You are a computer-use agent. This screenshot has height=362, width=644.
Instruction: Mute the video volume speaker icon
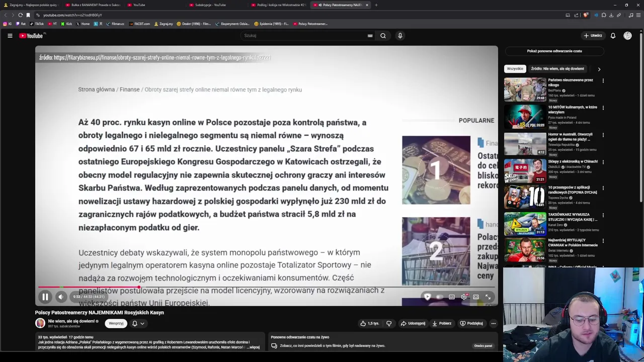[61, 297]
